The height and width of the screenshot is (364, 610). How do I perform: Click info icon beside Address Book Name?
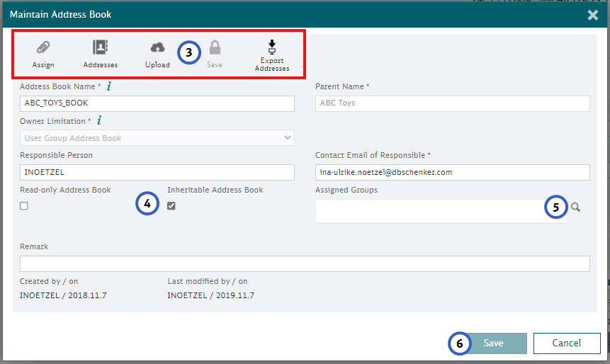[x=109, y=86]
